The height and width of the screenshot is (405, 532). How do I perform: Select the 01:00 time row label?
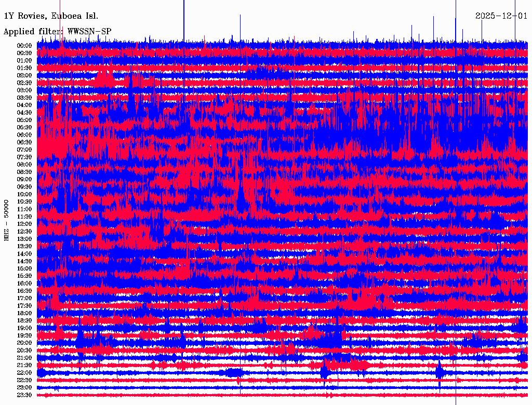(x=24, y=60)
